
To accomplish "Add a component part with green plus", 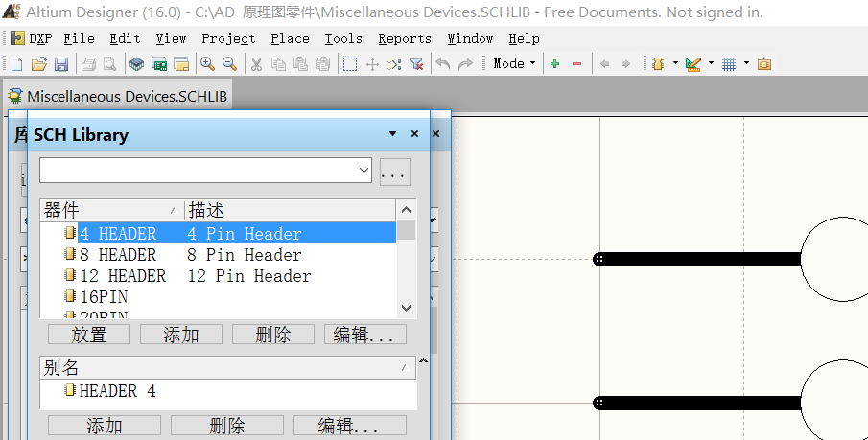I will tap(554, 64).
